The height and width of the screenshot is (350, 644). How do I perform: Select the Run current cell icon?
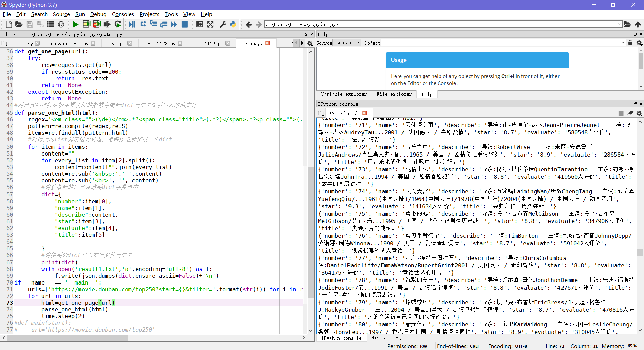tap(86, 24)
